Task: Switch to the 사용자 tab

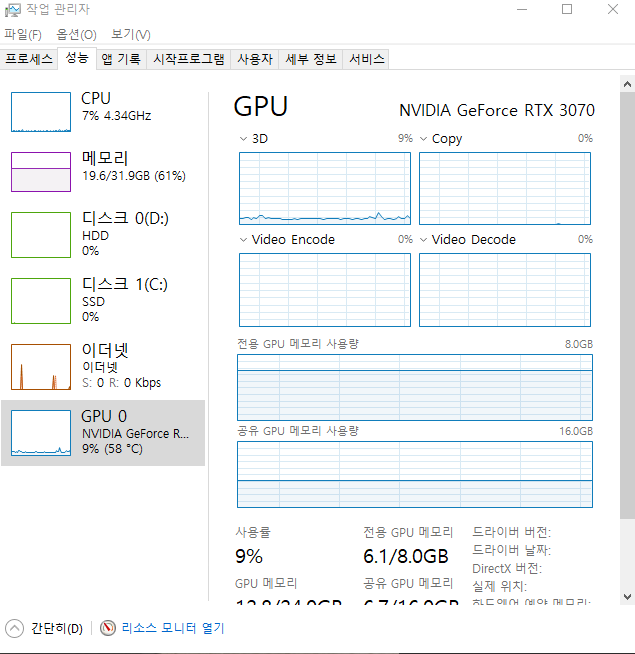Action: 255,59
